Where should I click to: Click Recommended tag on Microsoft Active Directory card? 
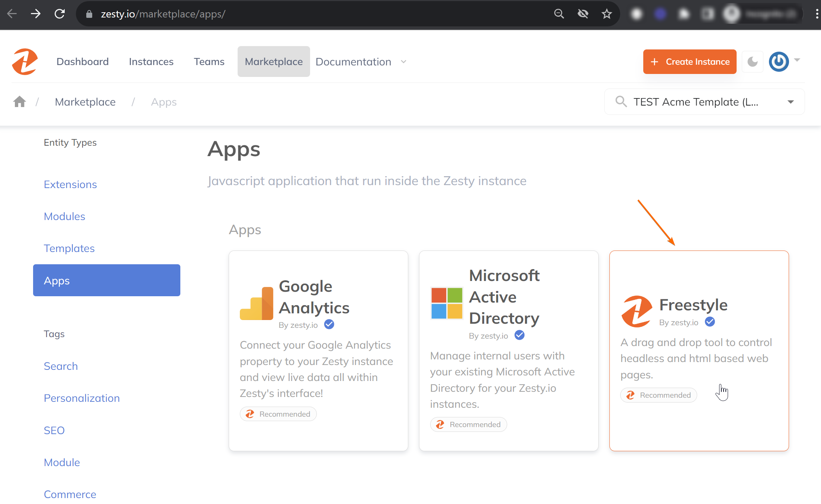pos(469,424)
